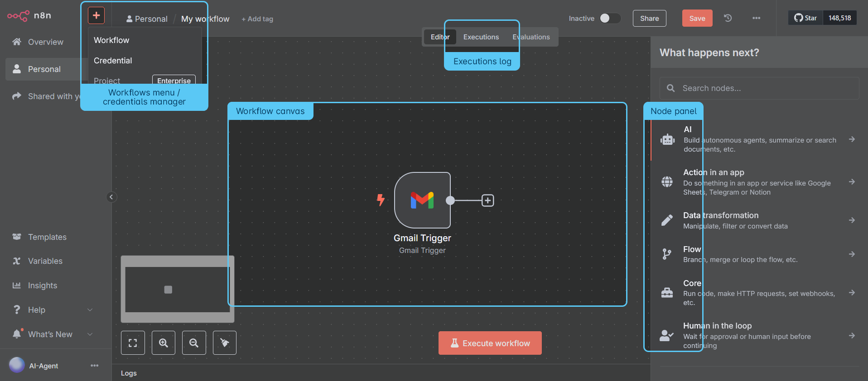
Task: Click the canvas minimap thumbnail
Action: (177, 289)
